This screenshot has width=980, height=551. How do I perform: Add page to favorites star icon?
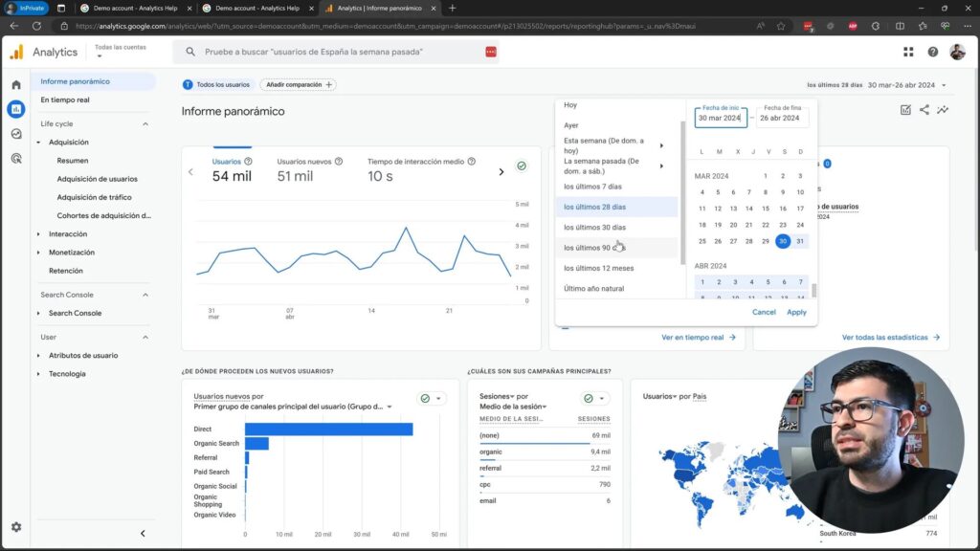[781, 26]
